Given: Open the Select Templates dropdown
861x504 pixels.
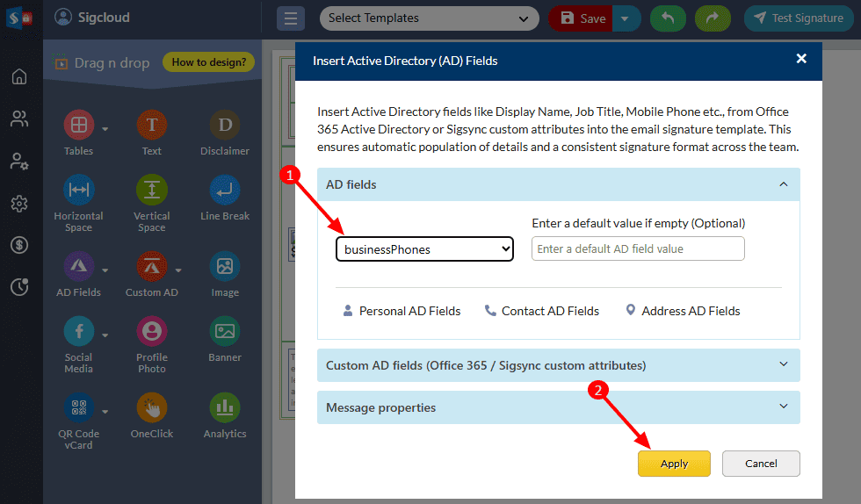Looking at the screenshot, I should click(429, 18).
